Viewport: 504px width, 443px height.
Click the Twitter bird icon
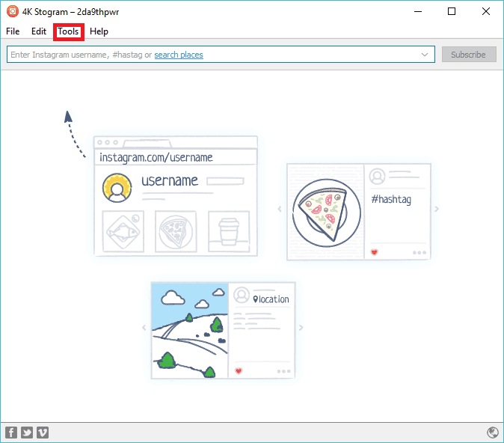[27, 433]
